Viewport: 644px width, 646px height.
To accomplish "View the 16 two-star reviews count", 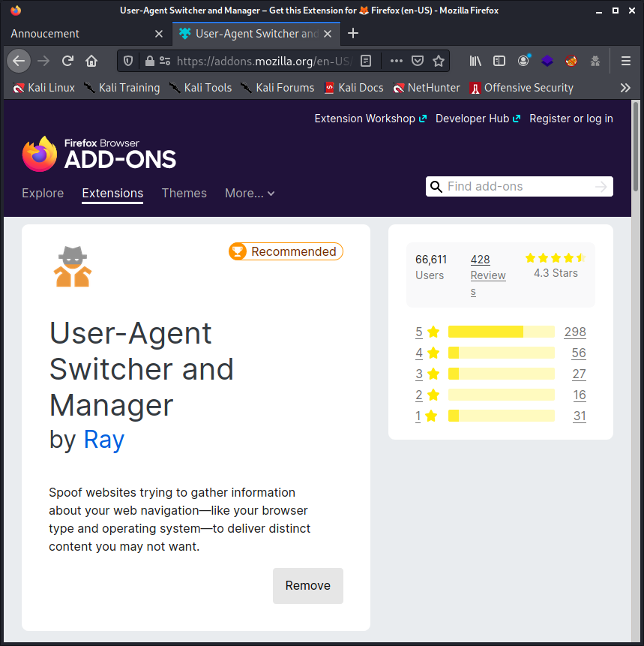I will [x=580, y=395].
